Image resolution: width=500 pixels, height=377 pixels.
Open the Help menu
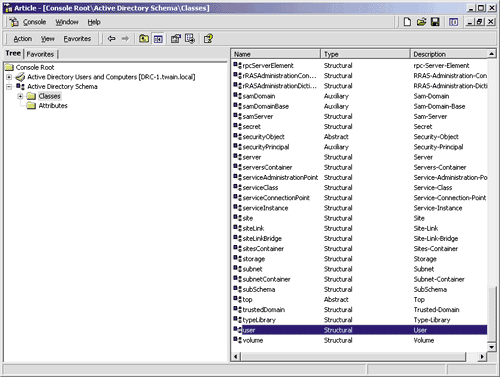point(94,22)
